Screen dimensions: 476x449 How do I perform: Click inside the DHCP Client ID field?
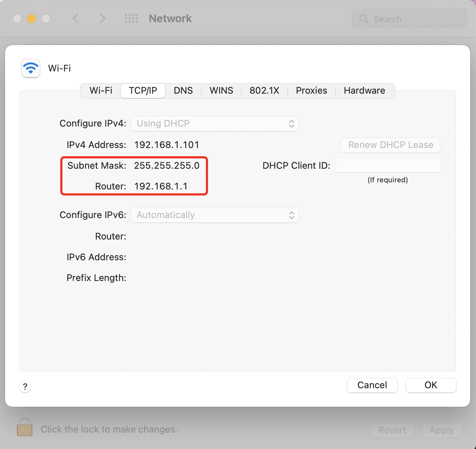click(x=388, y=166)
